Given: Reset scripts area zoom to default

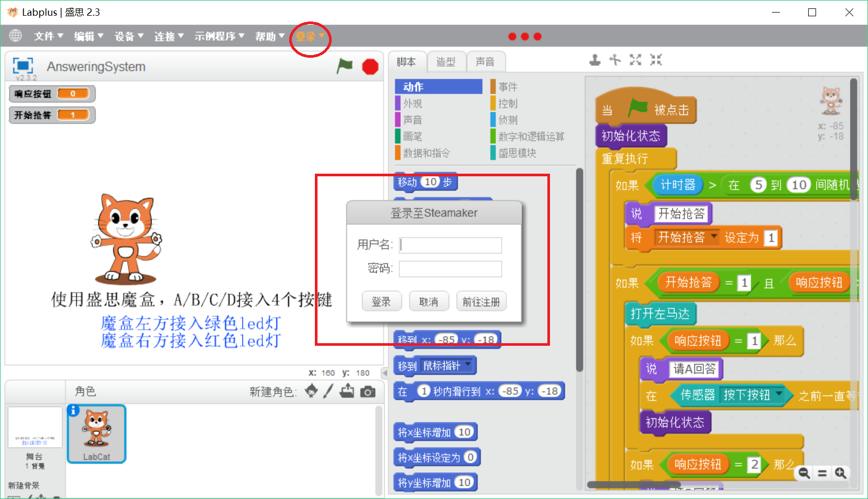Looking at the screenshot, I should (822, 473).
